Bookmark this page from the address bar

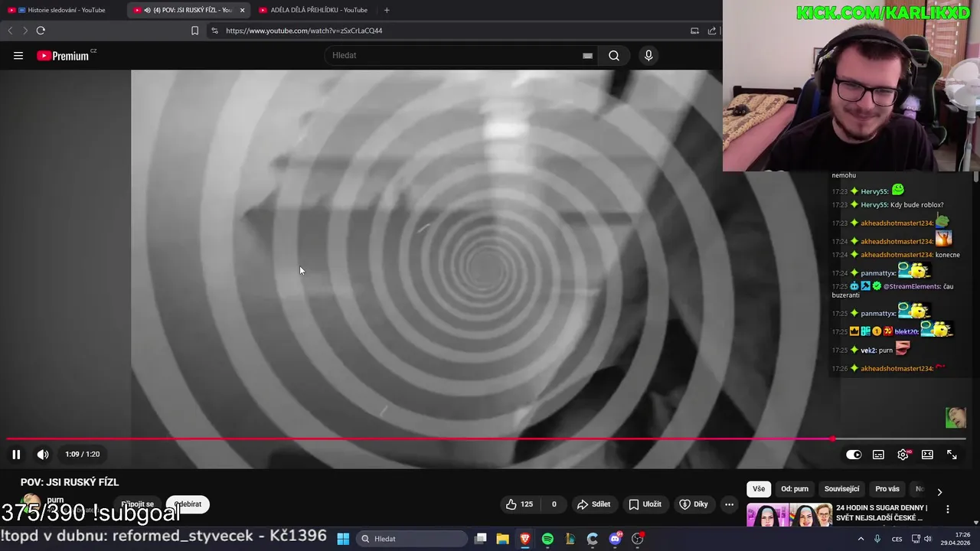point(194,31)
